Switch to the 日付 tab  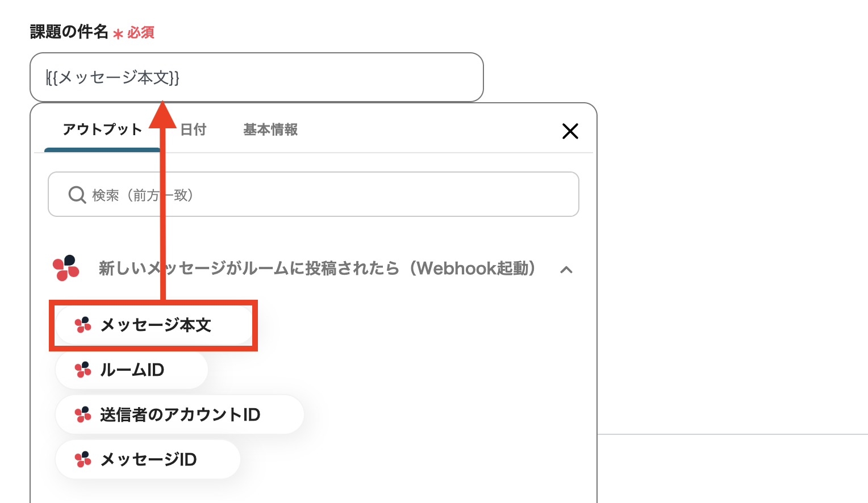click(x=193, y=130)
